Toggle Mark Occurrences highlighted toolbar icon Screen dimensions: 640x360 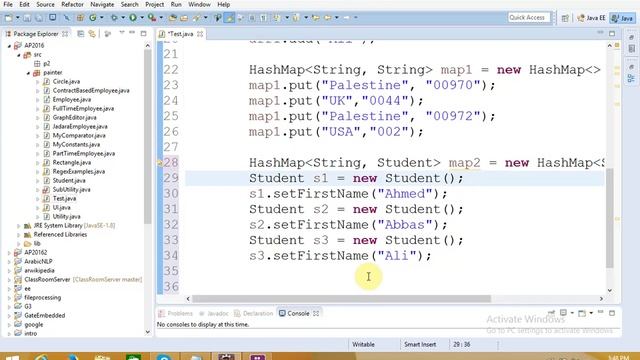point(229,18)
